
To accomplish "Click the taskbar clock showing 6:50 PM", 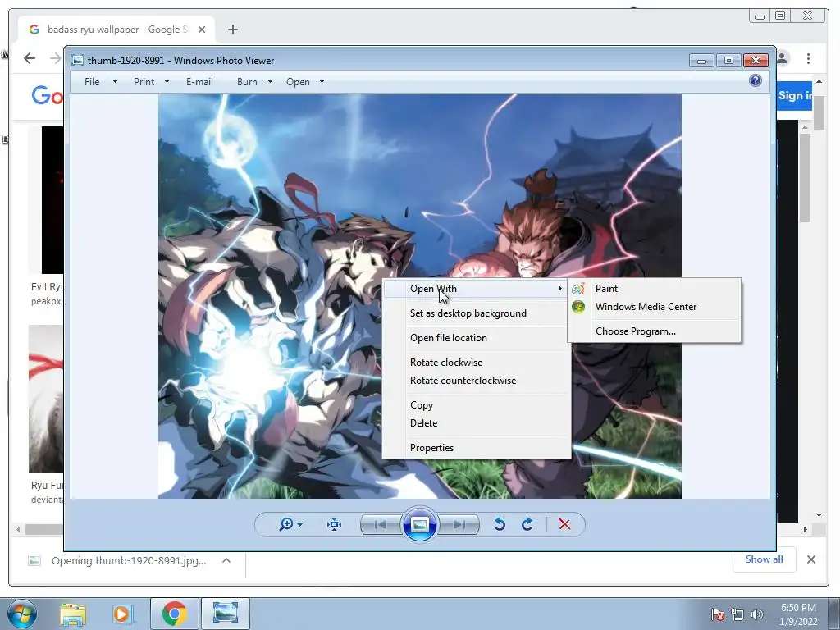I will point(798,614).
